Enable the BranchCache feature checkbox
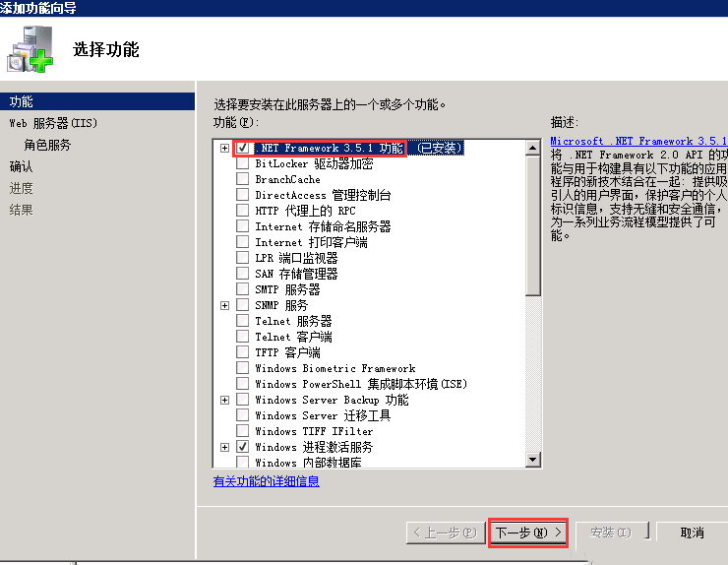Image resolution: width=728 pixels, height=565 pixels. click(x=242, y=179)
